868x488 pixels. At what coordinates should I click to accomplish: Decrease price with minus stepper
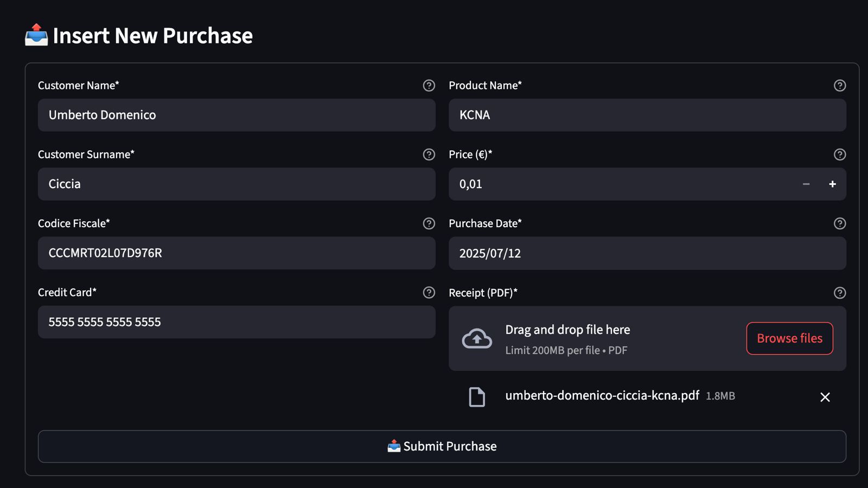pyautogui.click(x=806, y=184)
